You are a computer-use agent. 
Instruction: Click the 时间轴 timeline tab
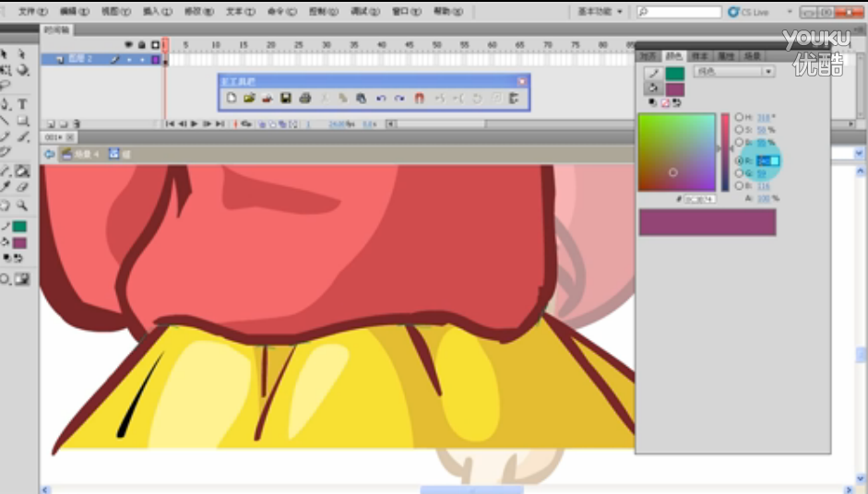57,29
